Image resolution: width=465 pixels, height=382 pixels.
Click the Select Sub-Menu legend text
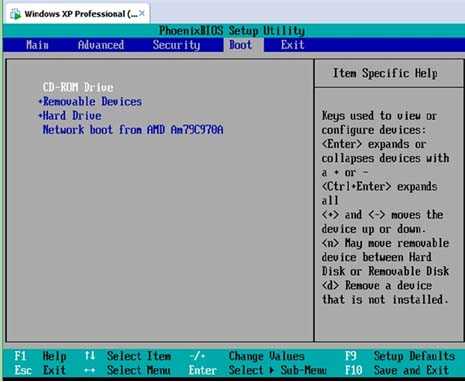[x=277, y=370]
